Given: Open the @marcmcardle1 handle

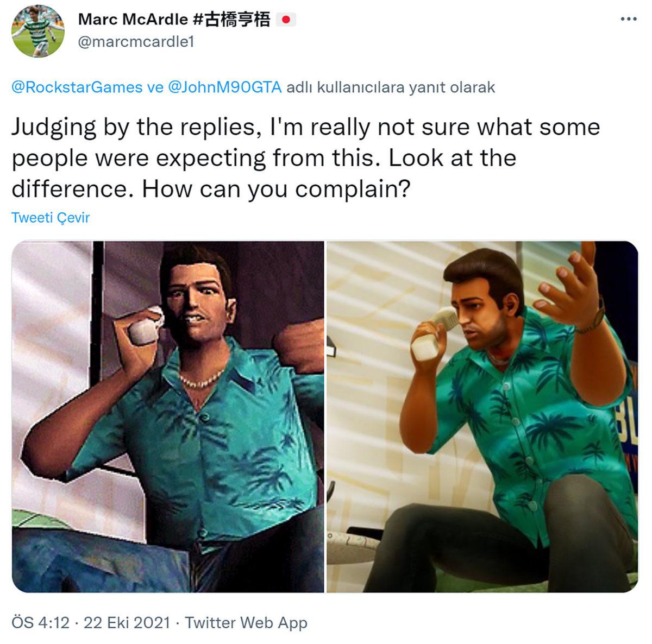Looking at the screenshot, I should (x=136, y=42).
